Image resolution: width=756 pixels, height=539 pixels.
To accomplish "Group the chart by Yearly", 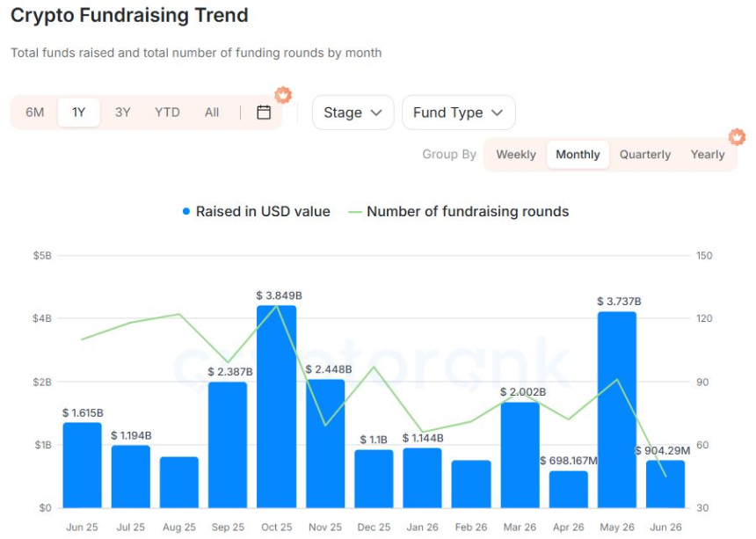I will [x=708, y=154].
